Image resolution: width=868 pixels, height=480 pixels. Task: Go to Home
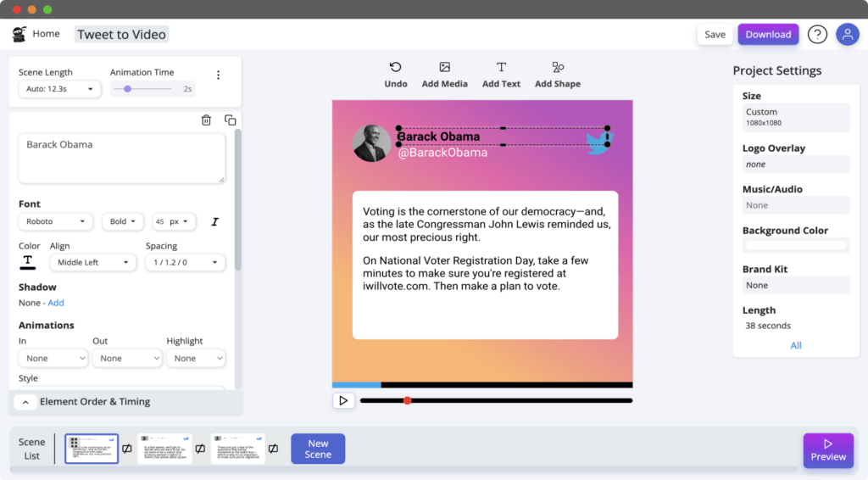pyautogui.click(x=46, y=34)
